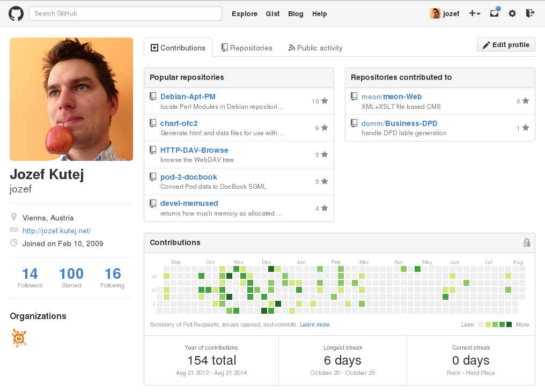Open the organization avatar icon
Viewport: 545px width, 392px height.
point(19,338)
